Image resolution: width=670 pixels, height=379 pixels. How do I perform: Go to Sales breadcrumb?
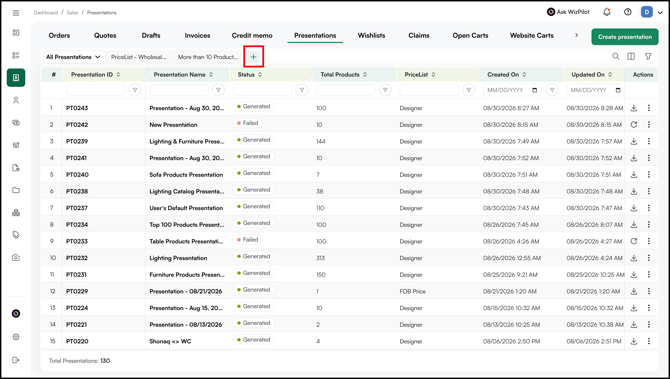72,13
